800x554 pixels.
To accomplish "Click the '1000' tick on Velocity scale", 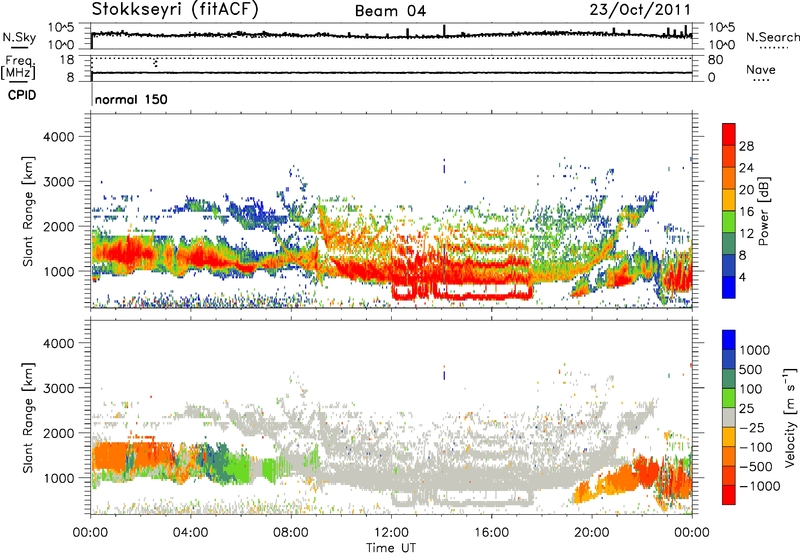I will coord(755,350).
